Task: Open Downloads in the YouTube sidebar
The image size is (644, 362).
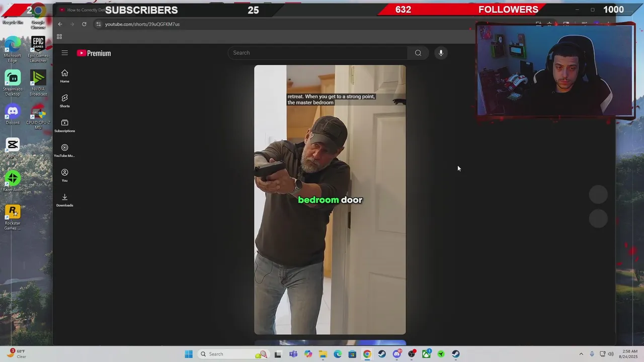Action: pyautogui.click(x=64, y=200)
